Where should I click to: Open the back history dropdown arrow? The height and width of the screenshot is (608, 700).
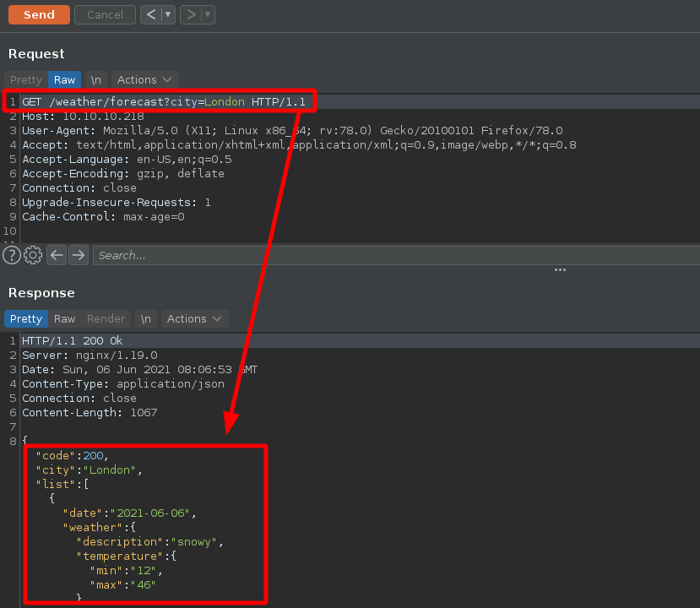pyautogui.click(x=168, y=14)
